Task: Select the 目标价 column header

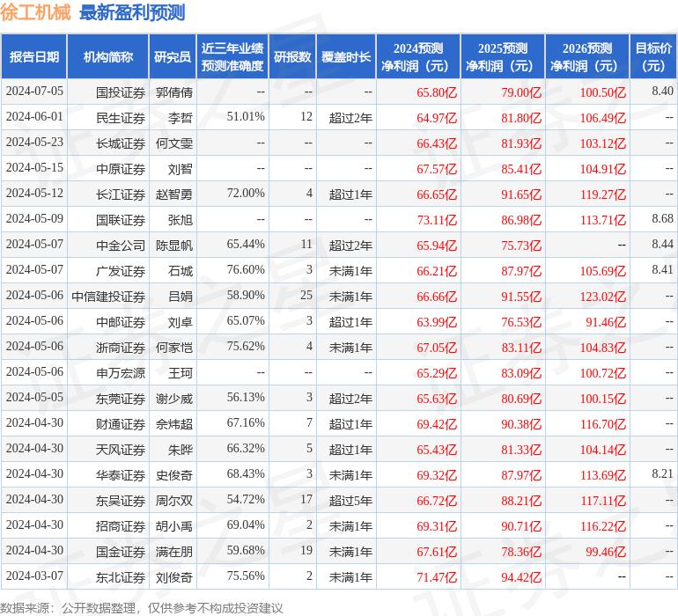Action: click(653, 56)
